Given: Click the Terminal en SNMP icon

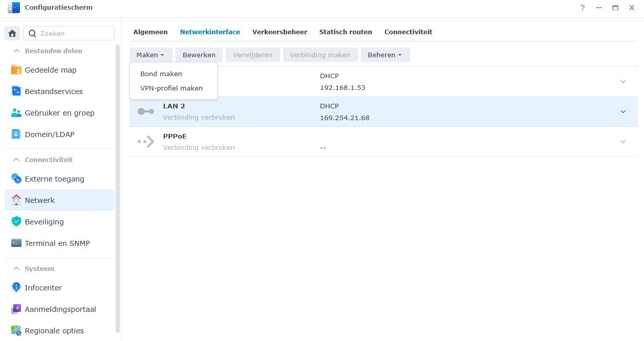Looking at the screenshot, I should 16,243.
